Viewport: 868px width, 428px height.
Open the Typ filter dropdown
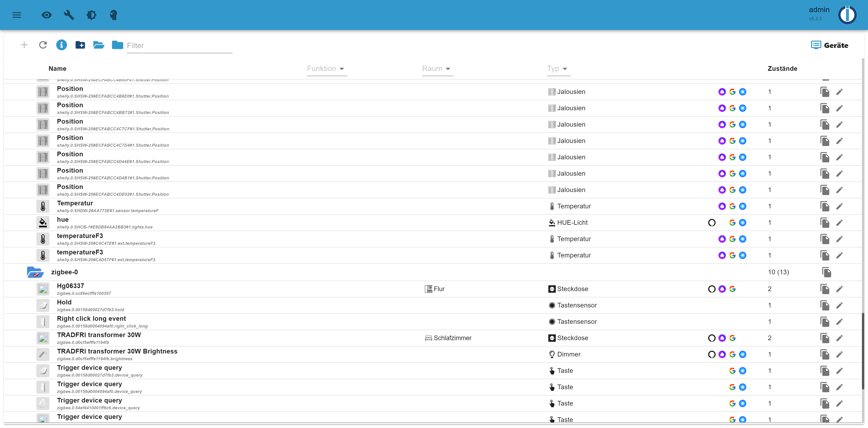558,68
